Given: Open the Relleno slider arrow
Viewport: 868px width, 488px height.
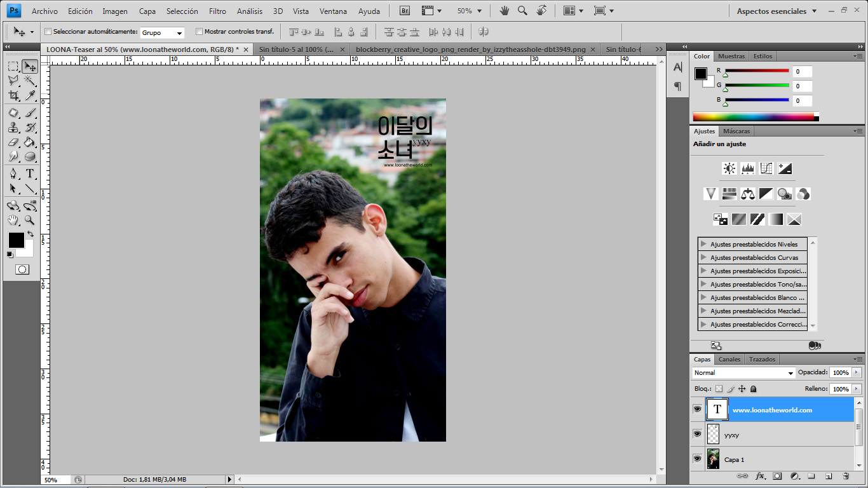Looking at the screenshot, I should [x=857, y=389].
